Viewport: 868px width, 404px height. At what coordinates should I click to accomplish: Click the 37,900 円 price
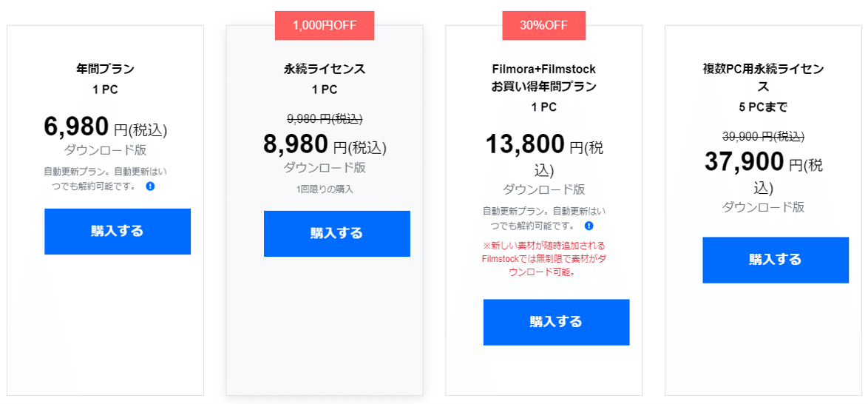click(763, 171)
